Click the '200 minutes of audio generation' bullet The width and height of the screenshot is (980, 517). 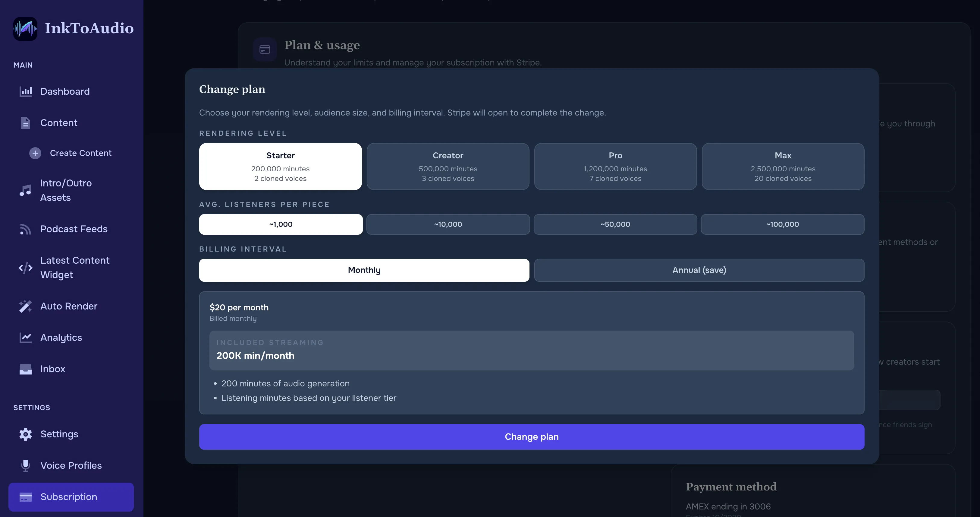pyautogui.click(x=285, y=384)
